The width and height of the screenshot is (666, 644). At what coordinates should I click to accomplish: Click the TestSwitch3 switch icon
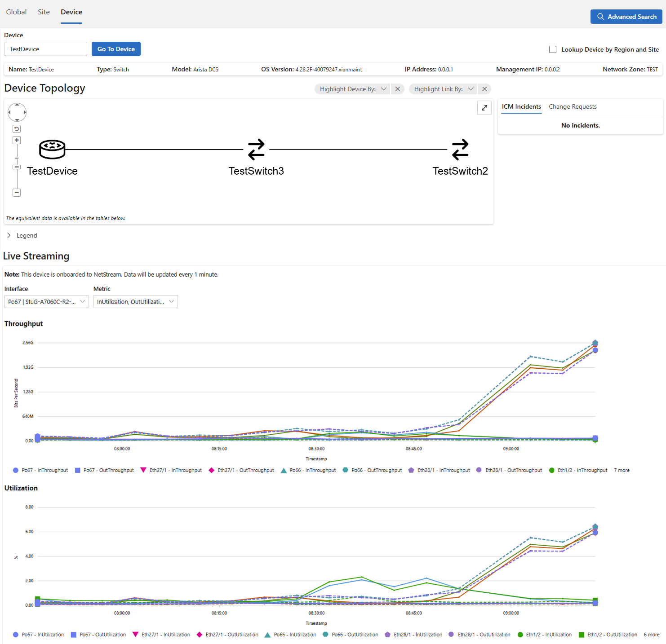[x=256, y=149]
